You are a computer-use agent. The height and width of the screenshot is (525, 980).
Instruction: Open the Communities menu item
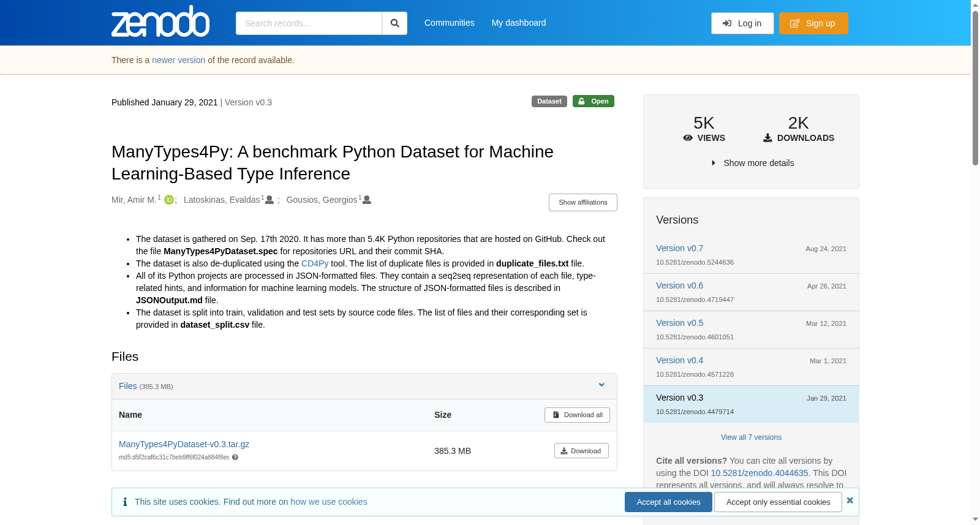(x=449, y=23)
